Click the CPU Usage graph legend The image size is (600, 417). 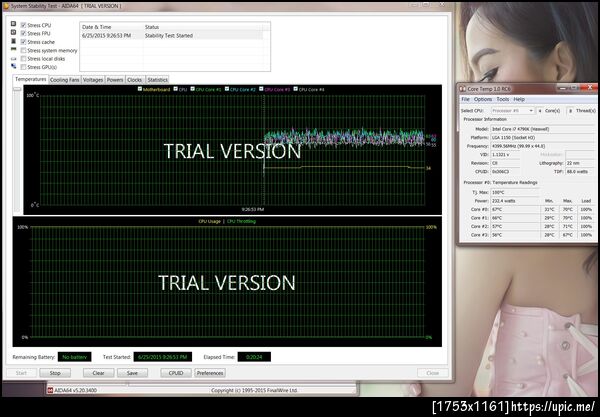(x=209, y=222)
